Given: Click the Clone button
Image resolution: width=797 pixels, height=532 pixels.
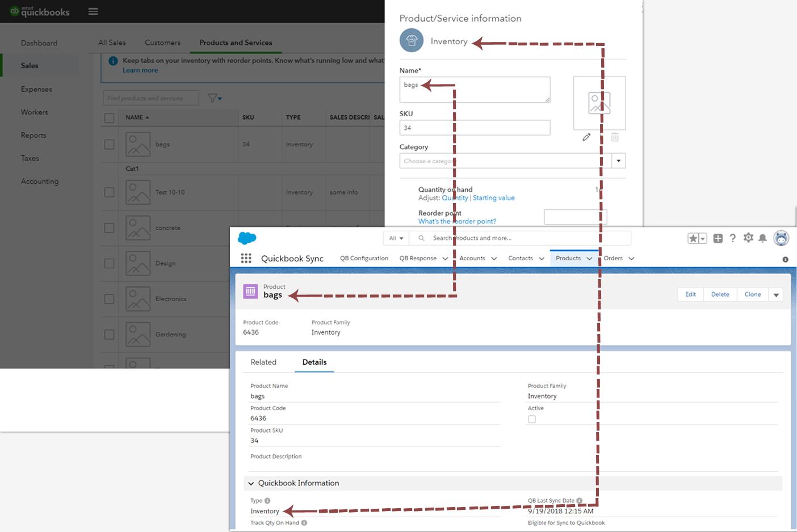Looking at the screenshot, I should pos(753,294).
